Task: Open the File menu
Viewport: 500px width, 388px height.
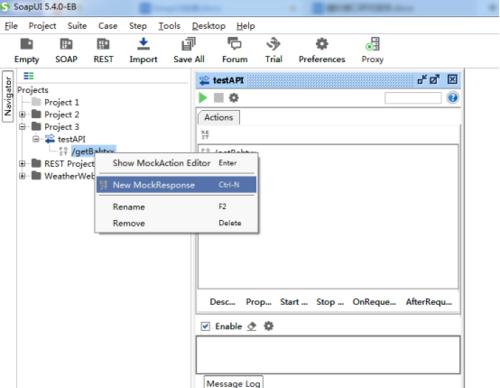Action: [x=11, y=26]
